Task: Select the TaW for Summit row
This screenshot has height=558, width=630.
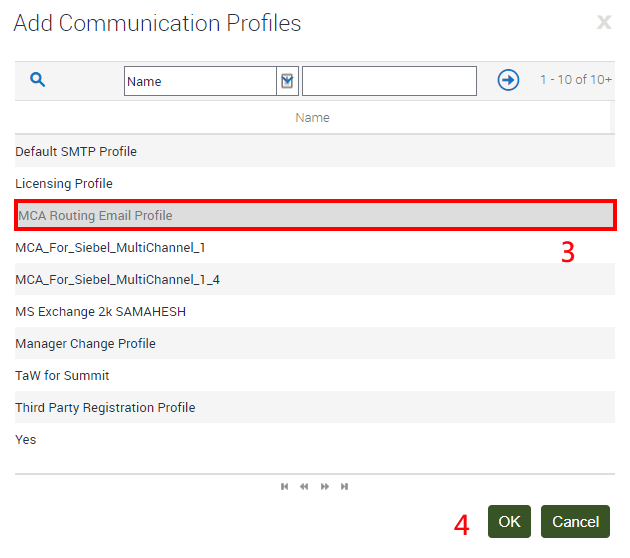Action: pyautogui.click(x=315, y=376)
